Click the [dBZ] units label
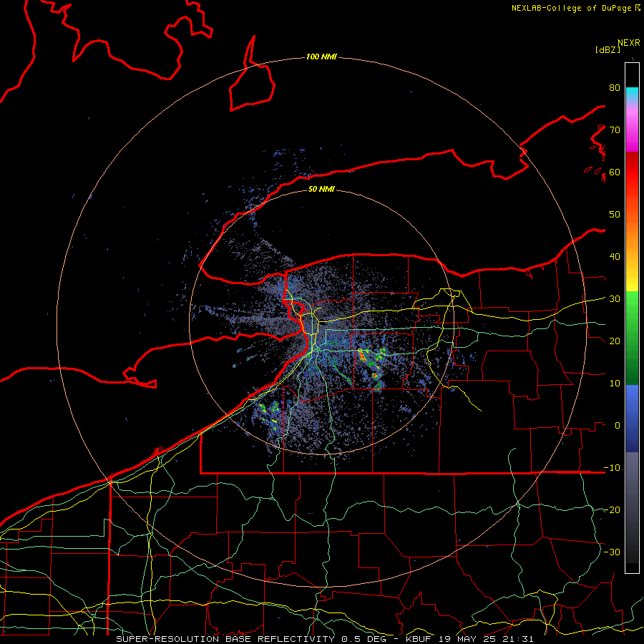The height and width of the screenshot is (644, 644). [x=608, y=49]
